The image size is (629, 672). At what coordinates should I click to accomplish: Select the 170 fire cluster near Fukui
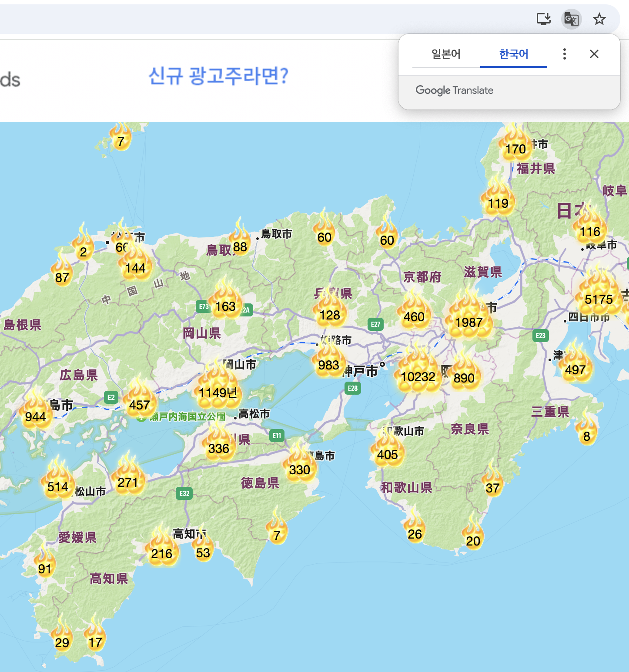[515, 149]
